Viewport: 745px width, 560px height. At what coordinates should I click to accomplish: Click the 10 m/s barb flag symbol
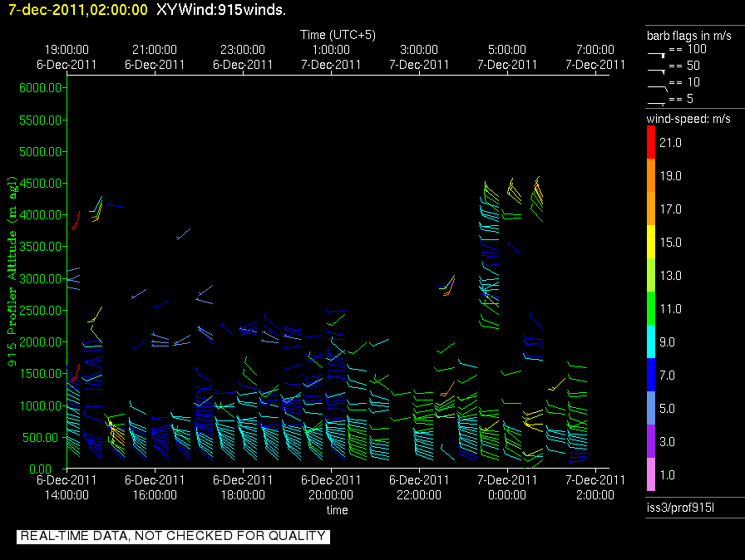click(658, 88)
